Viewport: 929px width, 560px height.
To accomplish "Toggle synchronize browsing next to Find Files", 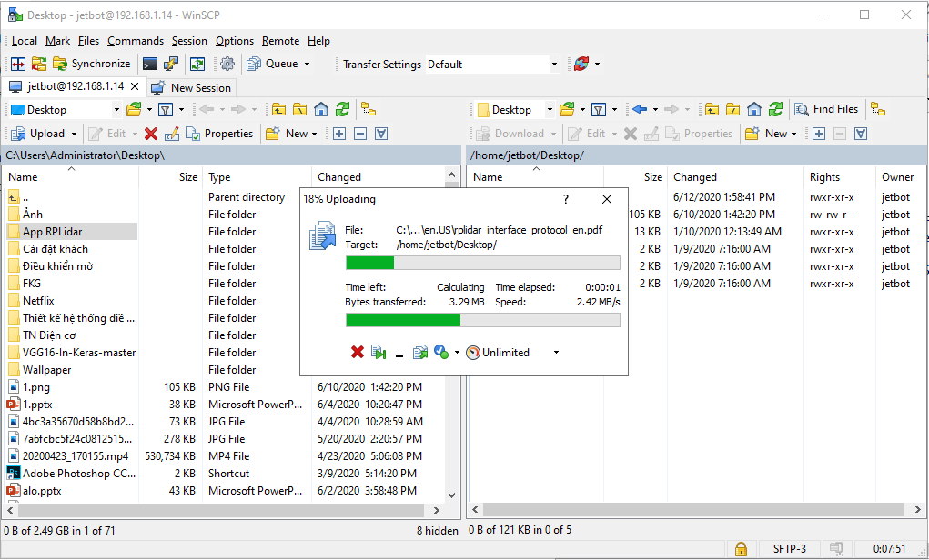I will 877,108.
